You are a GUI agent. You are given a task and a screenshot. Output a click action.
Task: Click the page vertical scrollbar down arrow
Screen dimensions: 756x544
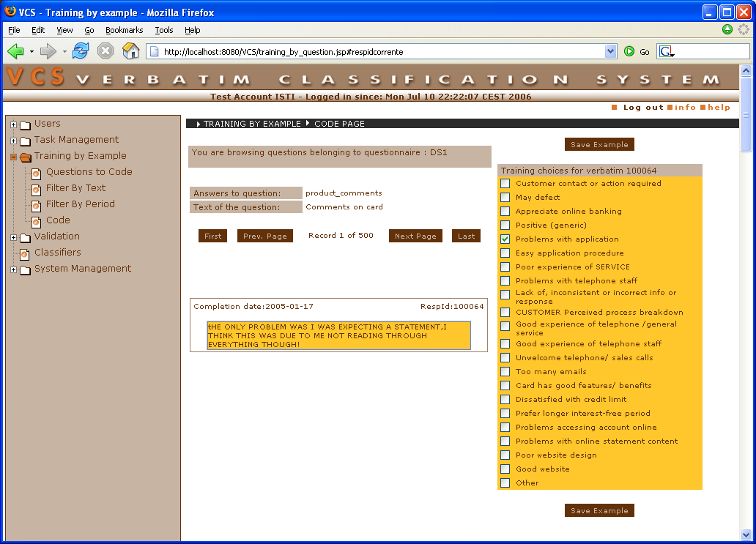coord(746,534)
